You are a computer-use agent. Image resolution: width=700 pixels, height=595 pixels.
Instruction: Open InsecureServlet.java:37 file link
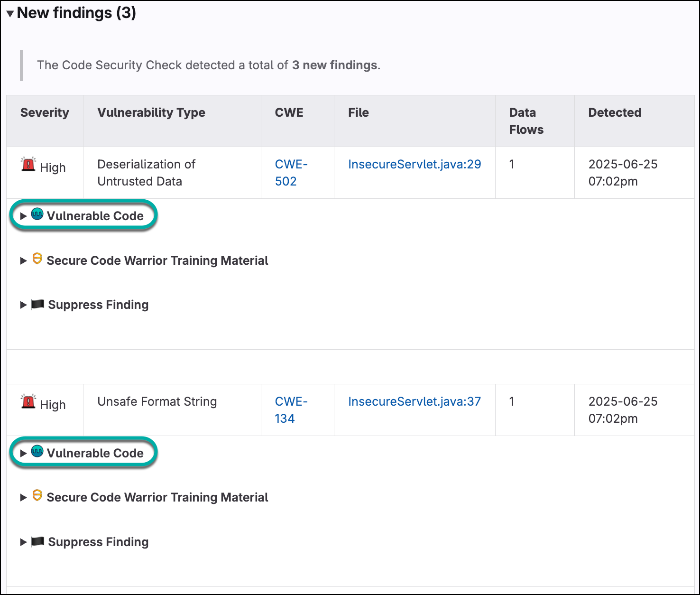click(414, 401)
